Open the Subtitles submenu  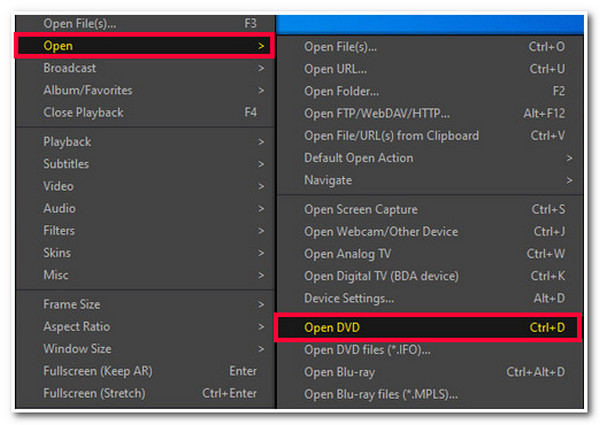coord(145,164)
